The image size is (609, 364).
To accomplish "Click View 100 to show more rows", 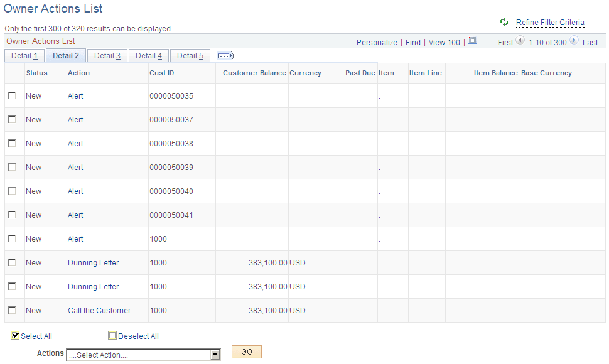I will [444, 42].
